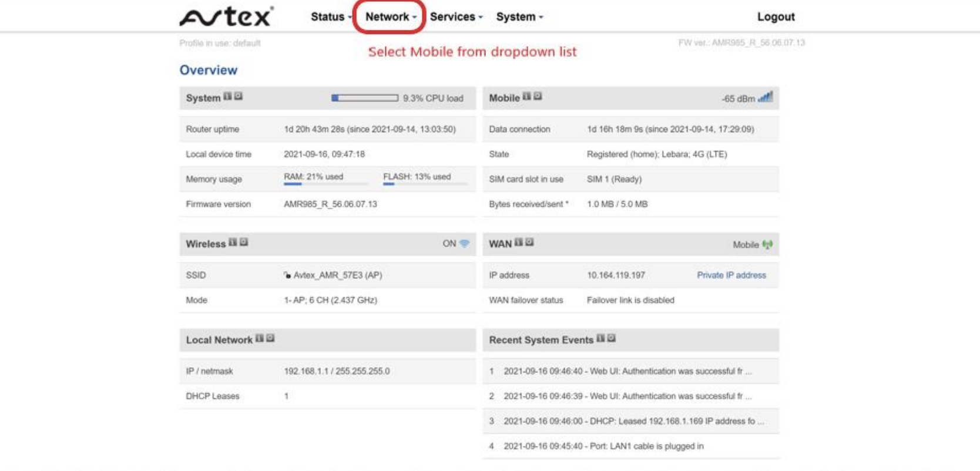Log out using the Logout link
The image size is (980, 471).
(776, 17)
